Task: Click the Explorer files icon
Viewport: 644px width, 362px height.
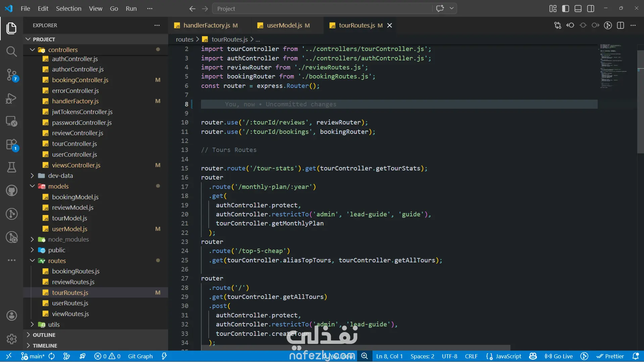Action: tap(11, 28)
